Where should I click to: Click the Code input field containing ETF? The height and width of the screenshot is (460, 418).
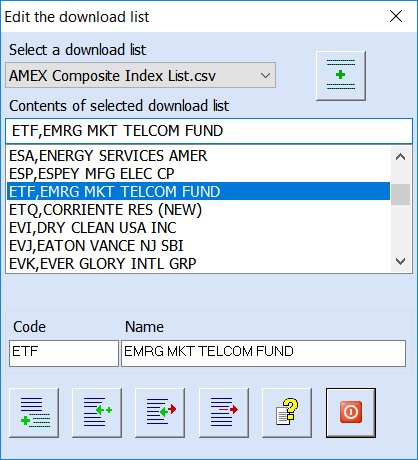click(64, 353)
